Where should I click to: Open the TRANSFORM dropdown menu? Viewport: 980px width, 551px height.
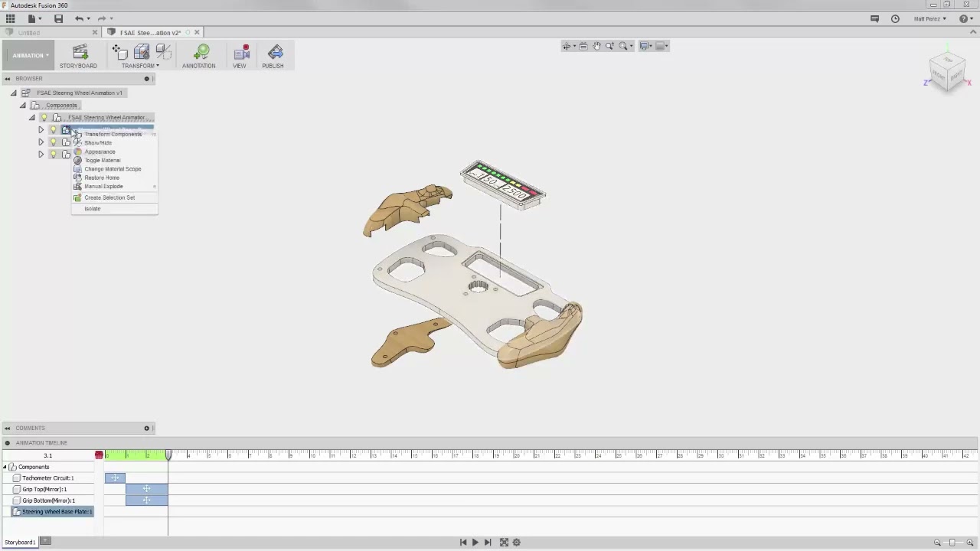[140, 66]
